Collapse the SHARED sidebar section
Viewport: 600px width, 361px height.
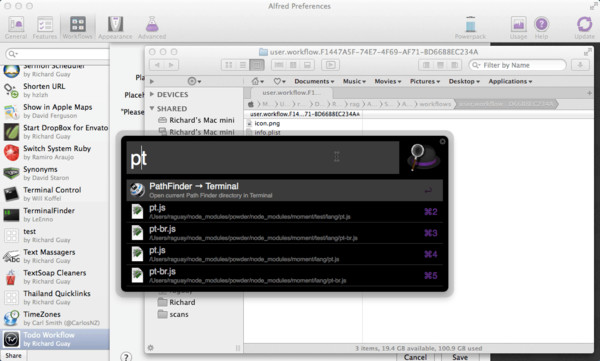152,108
